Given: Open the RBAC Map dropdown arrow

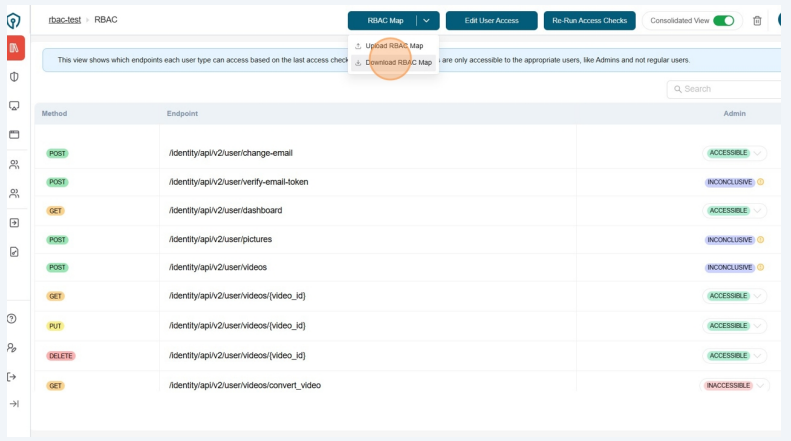Looking at the screenshot, I should (x=426, y=20).
